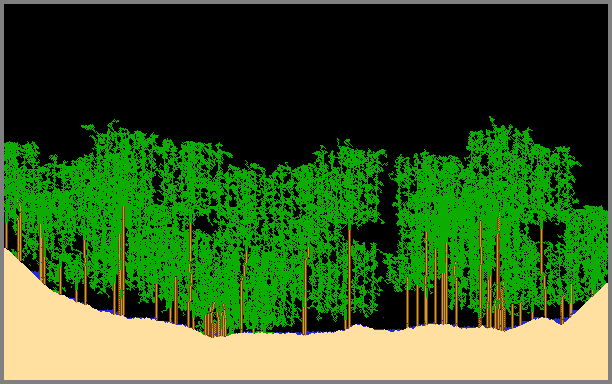Select the dense trunk cluster at the valley bottom
This screenshot has width=612, height=384.
(x=215, y=321)
